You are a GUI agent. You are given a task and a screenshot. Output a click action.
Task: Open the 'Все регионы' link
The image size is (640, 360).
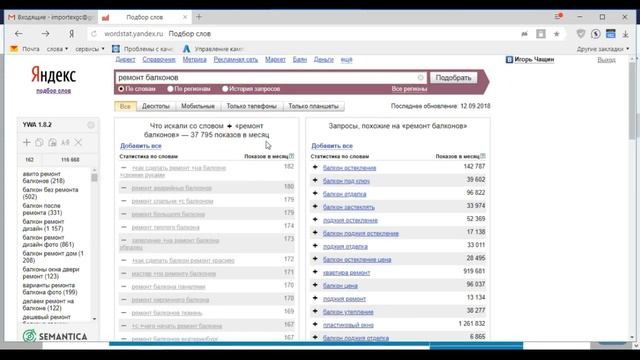click(x=409, y=89)
